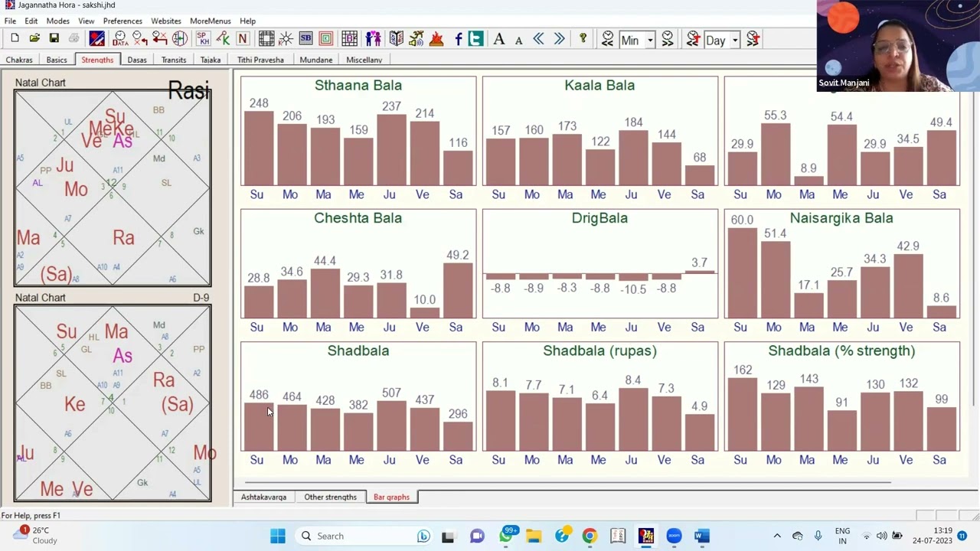Switch to the Chakras tab

pyautogui.click(x=19, y=60)
